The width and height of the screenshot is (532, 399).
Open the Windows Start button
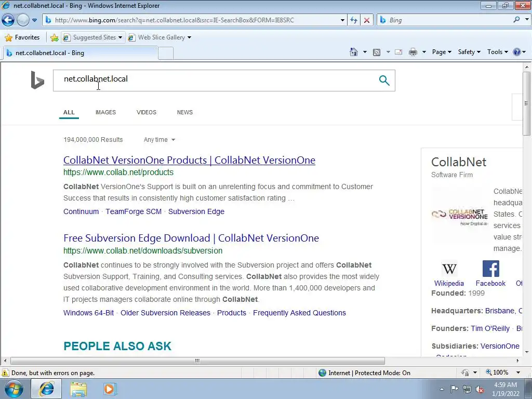(x=14, y=389)
